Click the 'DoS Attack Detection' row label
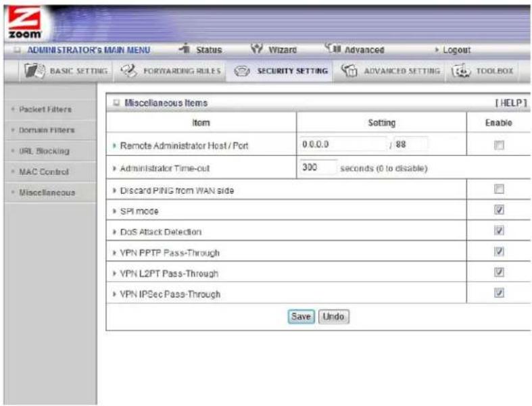The image size is (532, 406). tap(161, 232)
